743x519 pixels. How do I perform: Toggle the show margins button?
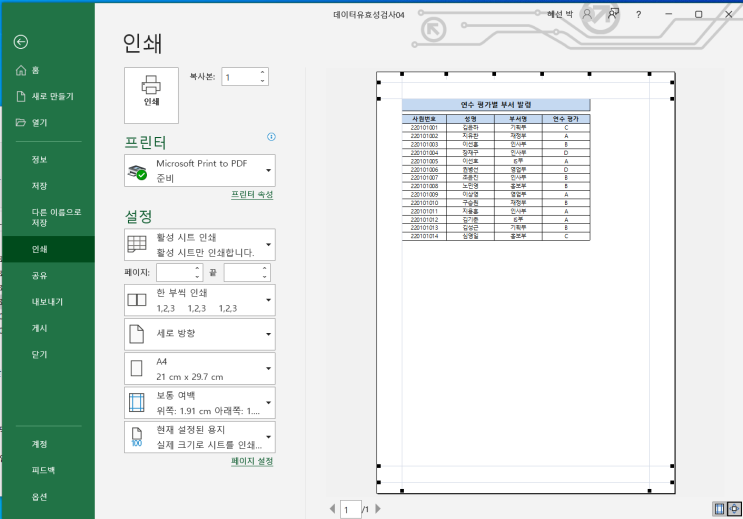[x=719, y=509]
